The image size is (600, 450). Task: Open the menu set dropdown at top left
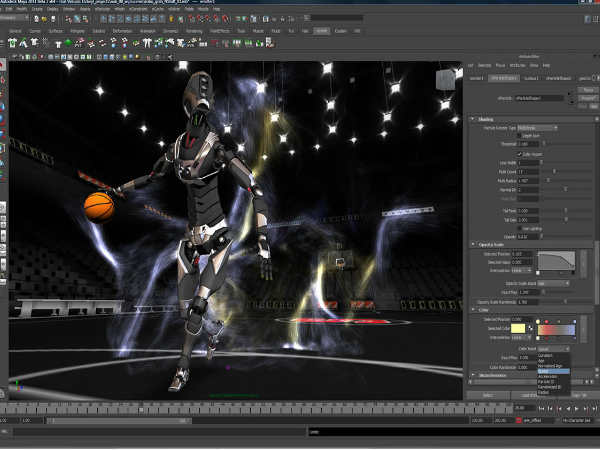[14, 18]
